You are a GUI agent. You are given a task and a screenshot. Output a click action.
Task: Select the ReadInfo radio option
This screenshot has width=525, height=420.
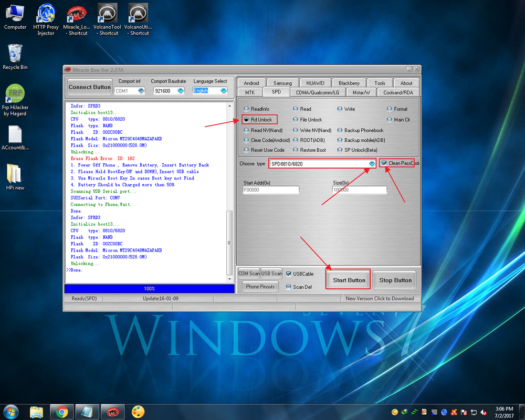(x=257, y=109)
